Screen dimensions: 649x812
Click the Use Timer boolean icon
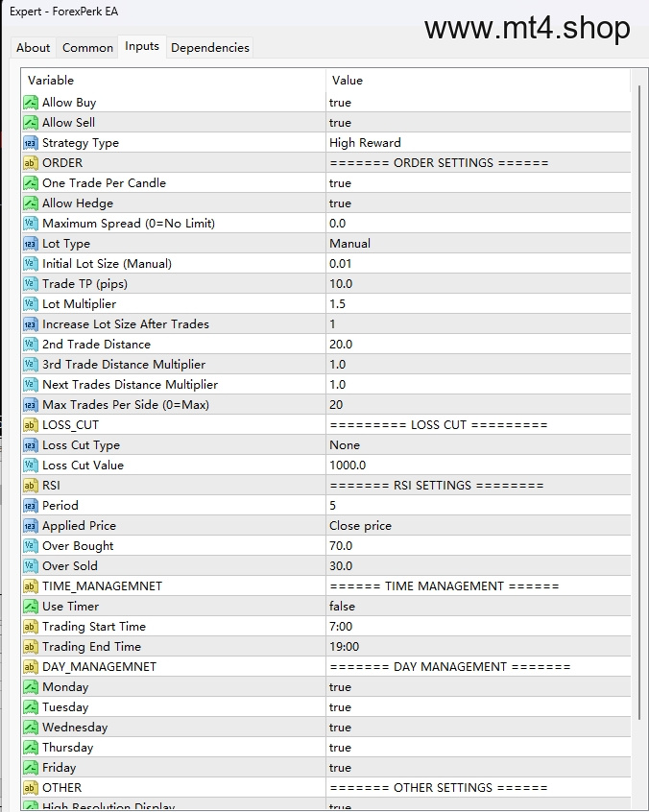pyautogui.click(x=31, y=608)
